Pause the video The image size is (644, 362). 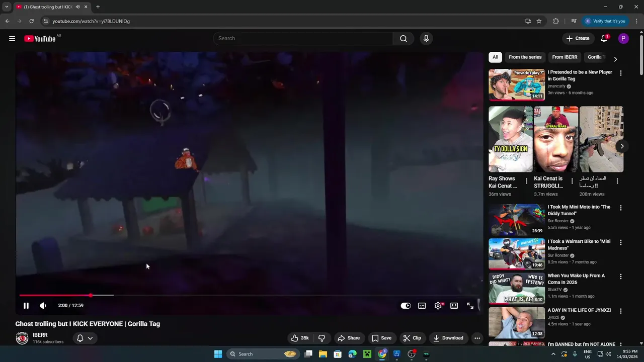pos(26,306)
